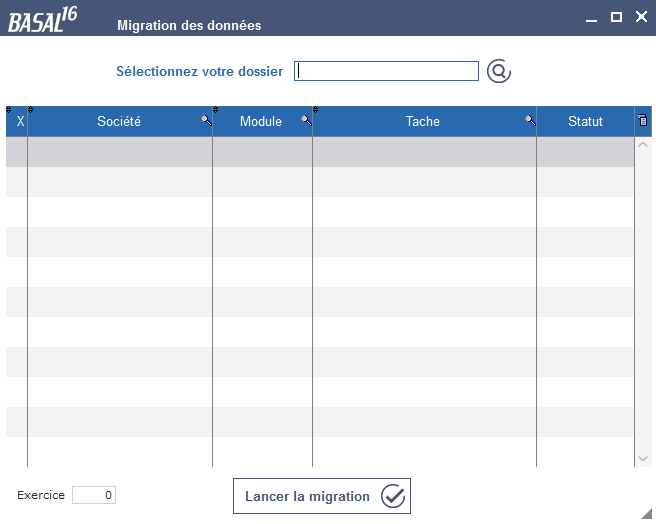
Task: Click the sort arrow on the X column
Action: tap(9, 110)
